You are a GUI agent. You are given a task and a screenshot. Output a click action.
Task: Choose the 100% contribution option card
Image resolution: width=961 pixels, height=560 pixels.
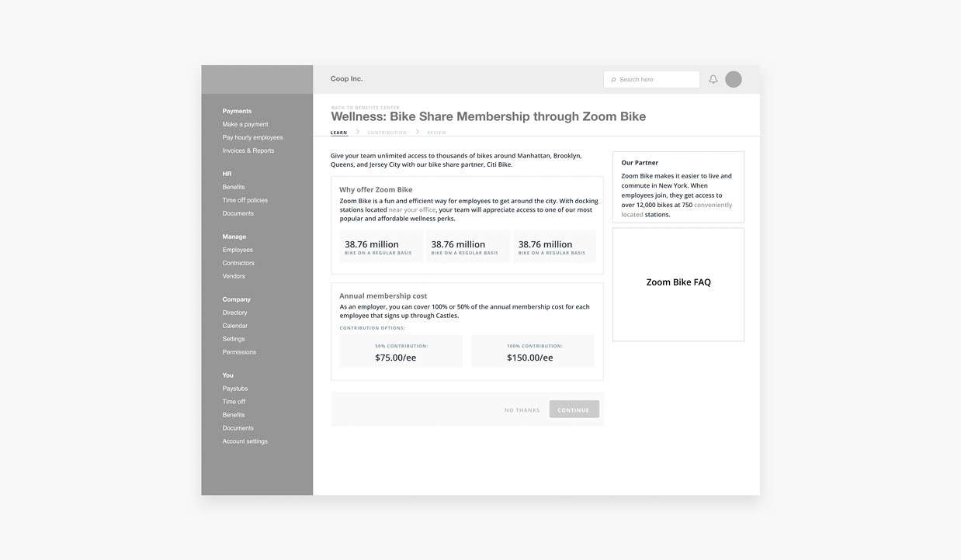533,351
